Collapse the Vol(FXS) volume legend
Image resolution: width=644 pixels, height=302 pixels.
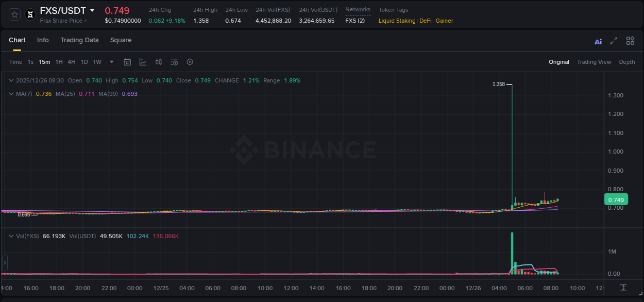click(x=11, y=236)
